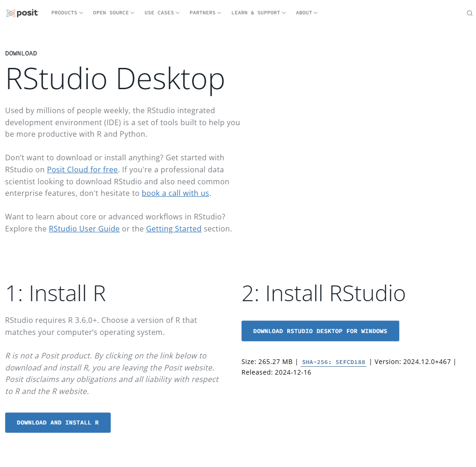This screenshot has height=467, width=476.
Task: Click the Download and Install R button
Action: pyautogui.click(x=58, y=423)
